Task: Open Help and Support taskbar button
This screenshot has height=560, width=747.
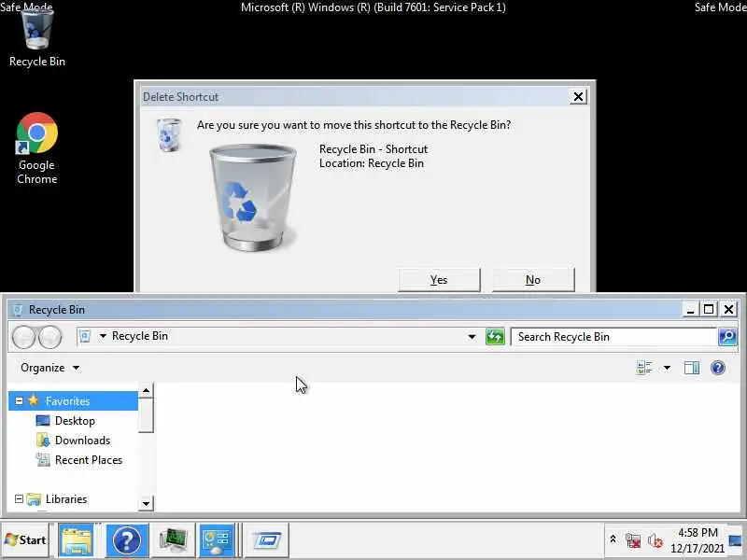Action: pyautogui.click(x=127, y=540)
